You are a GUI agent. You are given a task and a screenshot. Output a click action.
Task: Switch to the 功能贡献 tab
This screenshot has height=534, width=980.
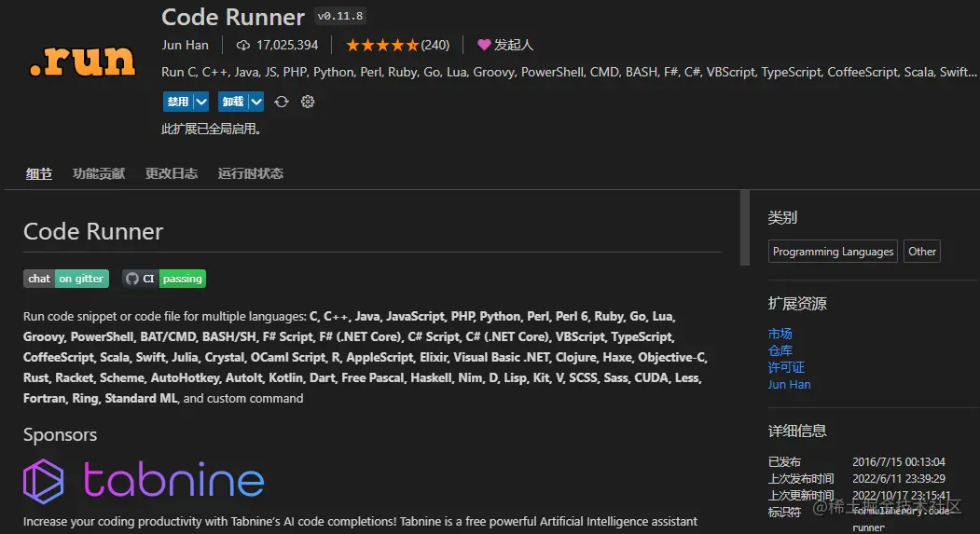click(x=99, y=173)
